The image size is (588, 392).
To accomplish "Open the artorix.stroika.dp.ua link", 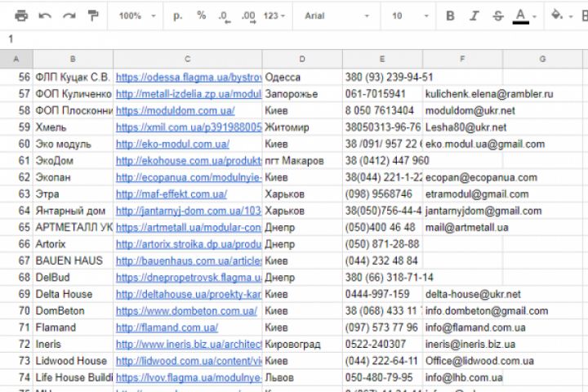I will tap(189, 244).
